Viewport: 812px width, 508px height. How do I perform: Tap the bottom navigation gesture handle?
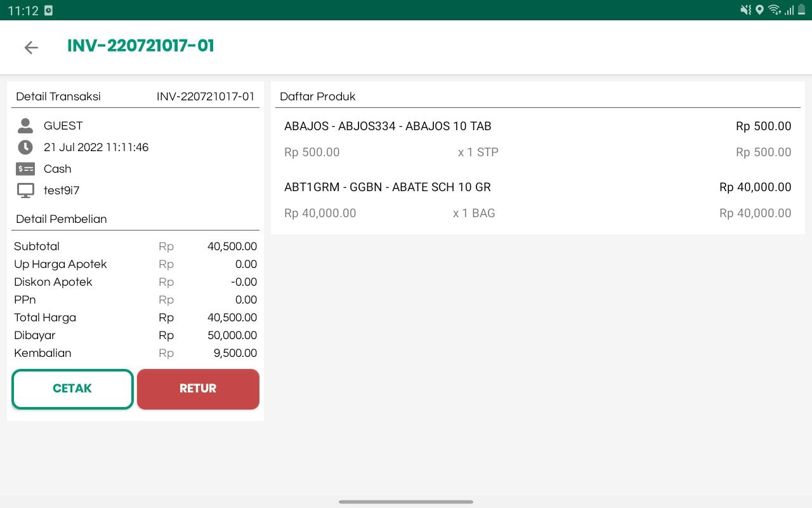point(406,502)
